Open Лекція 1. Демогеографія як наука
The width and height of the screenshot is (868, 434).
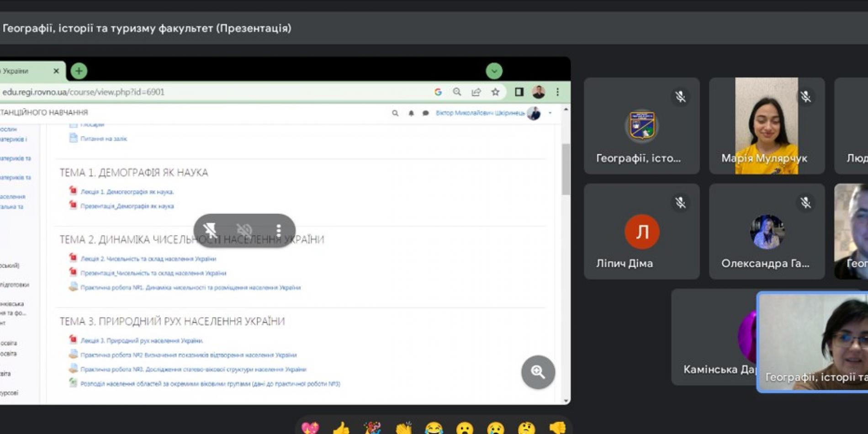tap(127, 191)
